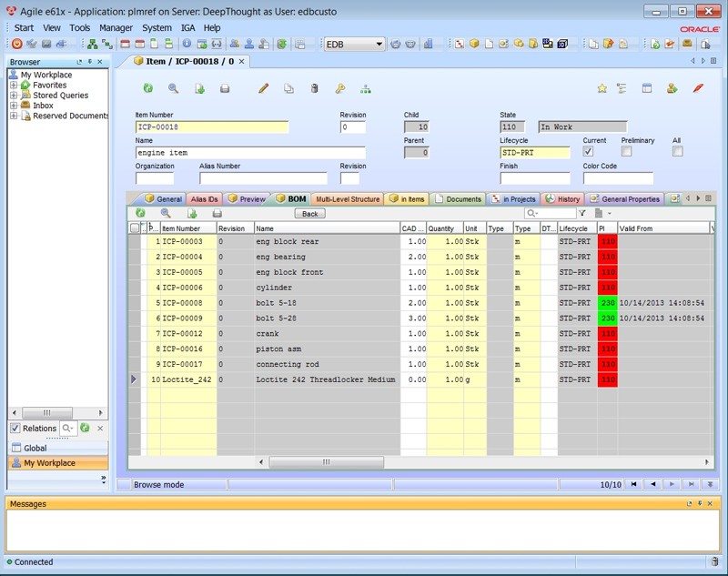The height and width of the screenshot is (576, 728).
Task: Expand the chevron below My Workplace bar
Action: click(103, 479)
